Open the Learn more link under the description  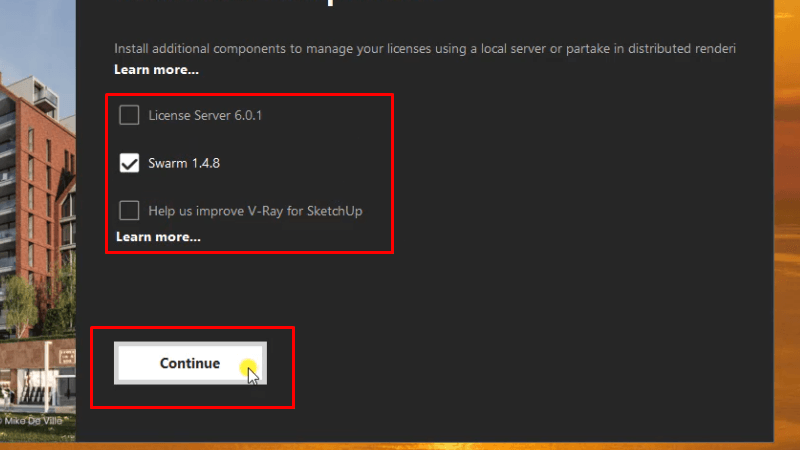tap(156, 70)
